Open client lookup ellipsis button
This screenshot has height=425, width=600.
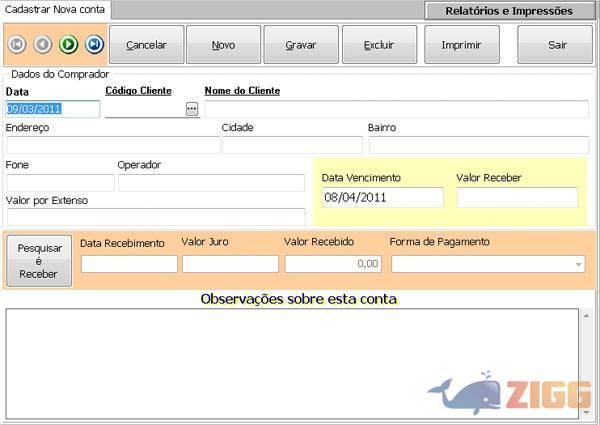[x=192, y=109]
